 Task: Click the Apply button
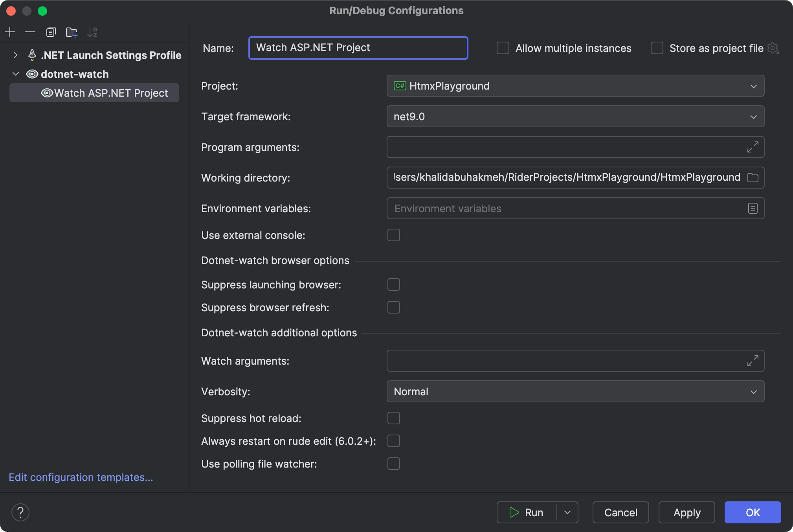pyautogui.click(x=687, y=512)
